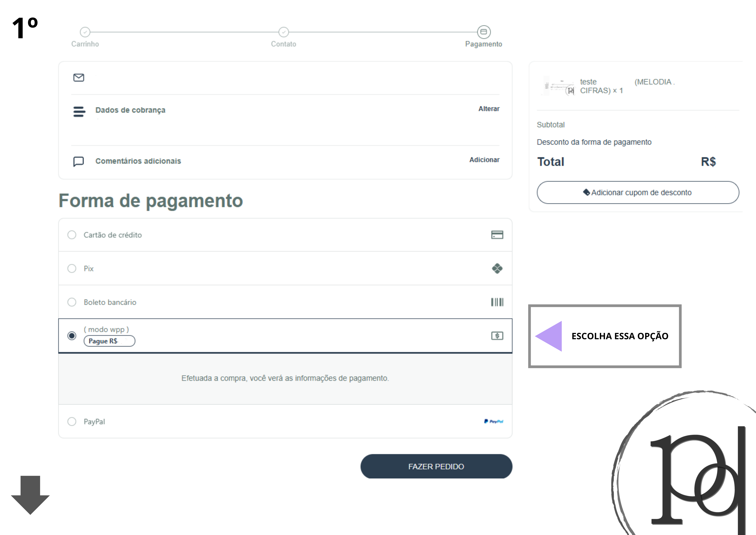Select the Pix payment radio button
This screenshot has height=535, width=756.
coord(72,268)
